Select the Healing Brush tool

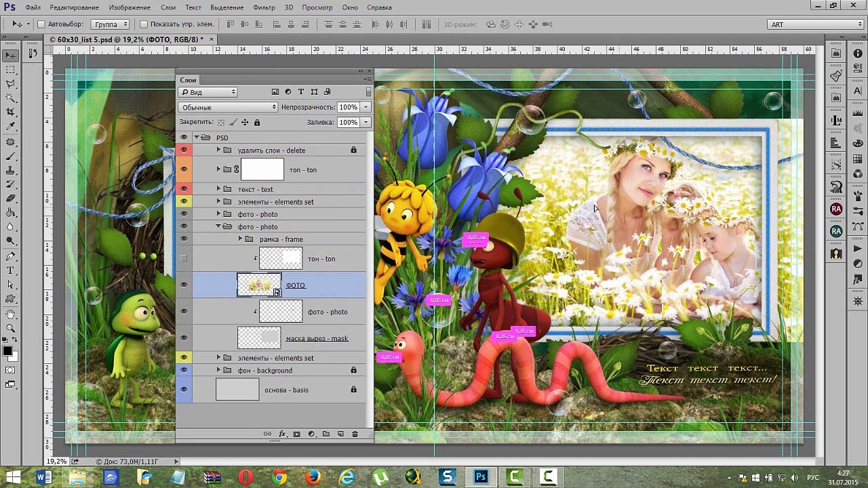pyautogui.click(x=11, y=142)
